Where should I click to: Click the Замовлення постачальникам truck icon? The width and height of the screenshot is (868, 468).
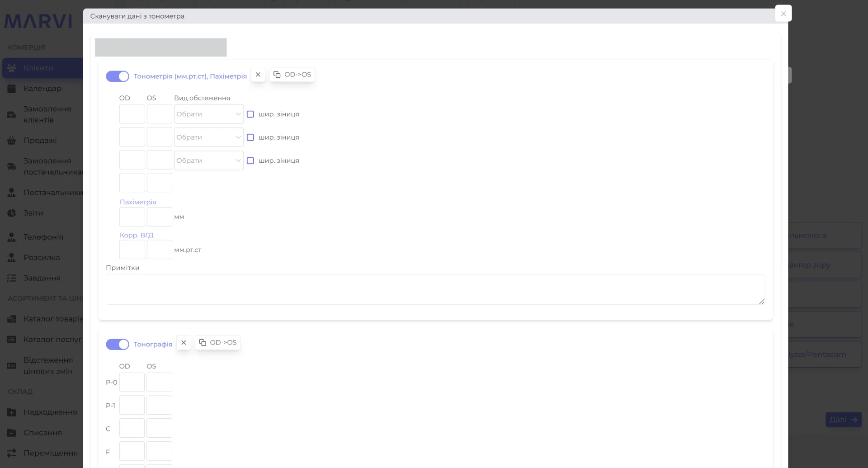pos(12,166)
